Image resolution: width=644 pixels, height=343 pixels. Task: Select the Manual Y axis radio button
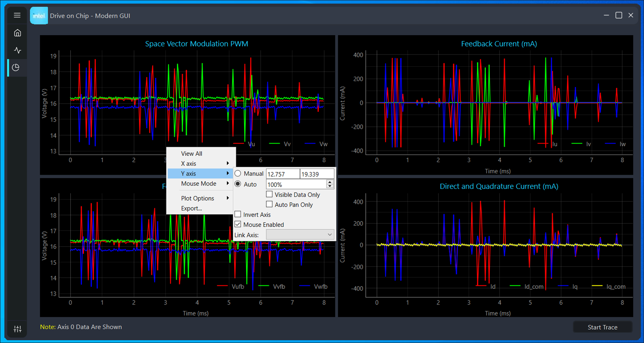click(x=238, y=174)
